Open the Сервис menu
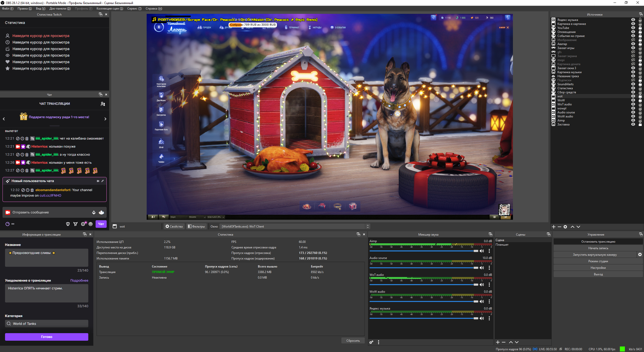Viewport: 644px width, 352px height. (x=134, y=8)
